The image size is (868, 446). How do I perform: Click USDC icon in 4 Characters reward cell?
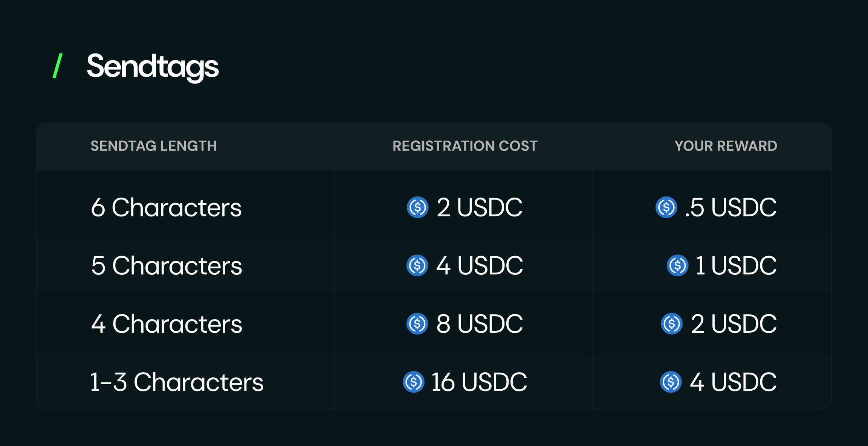coord(671,324)
